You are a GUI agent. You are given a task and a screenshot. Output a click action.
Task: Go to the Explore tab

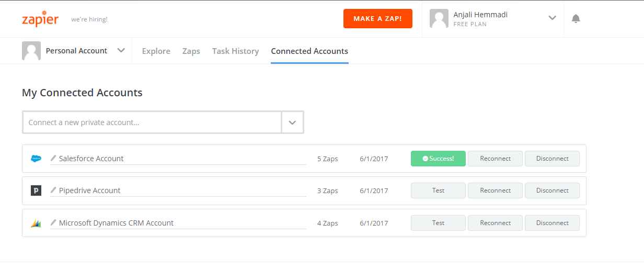tap(156, 51)
